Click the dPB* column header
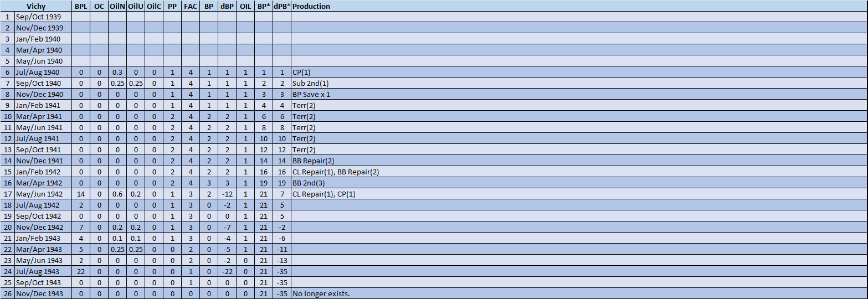 [x=282, y=6]
